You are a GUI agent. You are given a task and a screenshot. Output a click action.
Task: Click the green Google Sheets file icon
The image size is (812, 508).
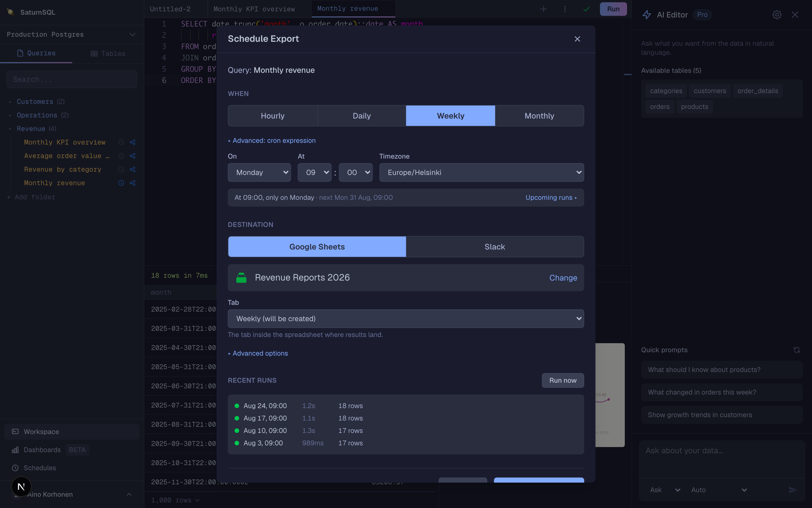click(241, 277)
